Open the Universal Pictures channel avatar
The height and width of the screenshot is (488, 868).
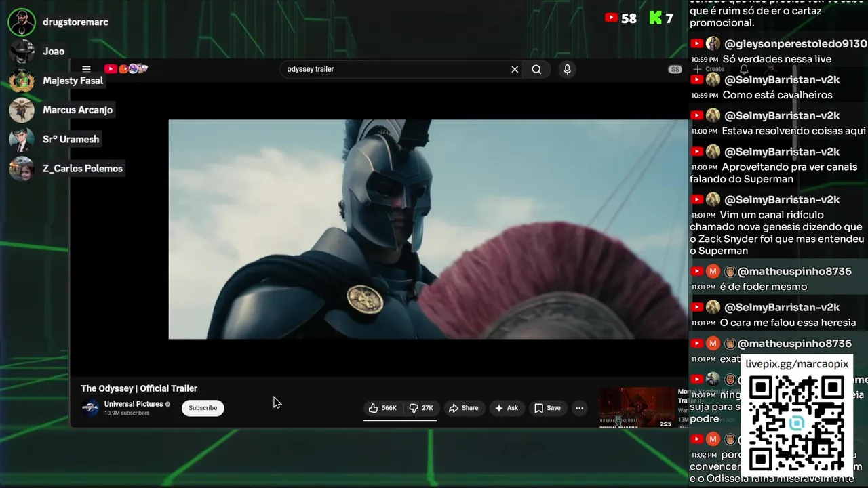tap(90, 408)
